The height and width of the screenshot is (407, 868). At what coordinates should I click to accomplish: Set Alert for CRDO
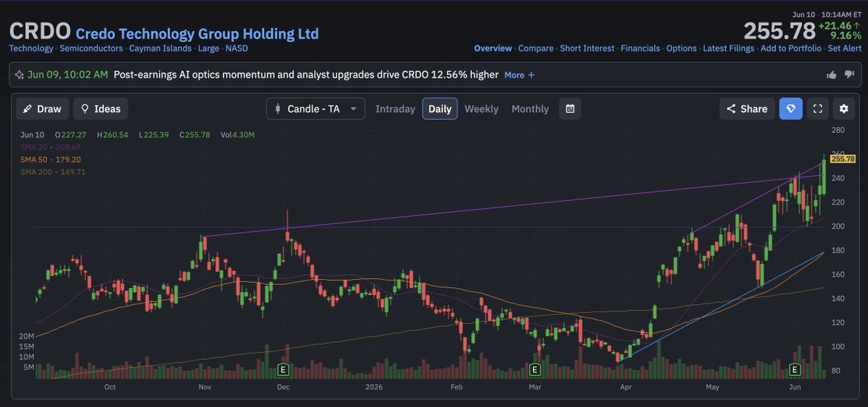(x=844, y=48)
